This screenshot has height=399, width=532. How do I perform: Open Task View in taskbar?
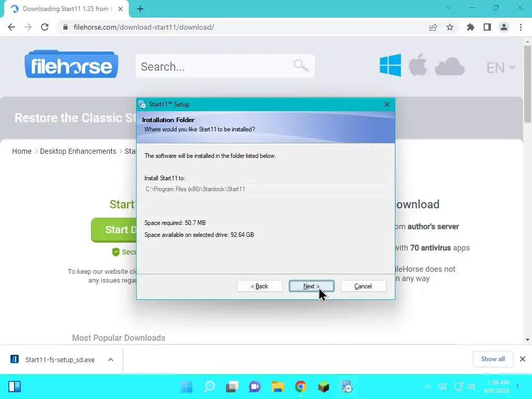232,387
